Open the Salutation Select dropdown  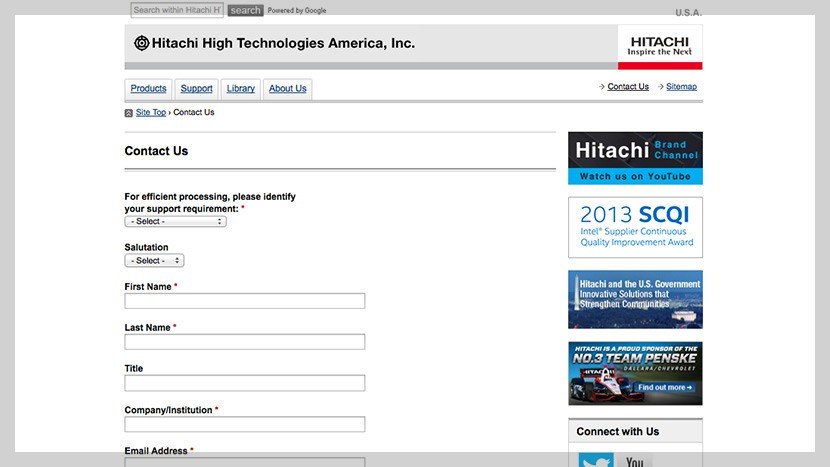tap(155, 261)
